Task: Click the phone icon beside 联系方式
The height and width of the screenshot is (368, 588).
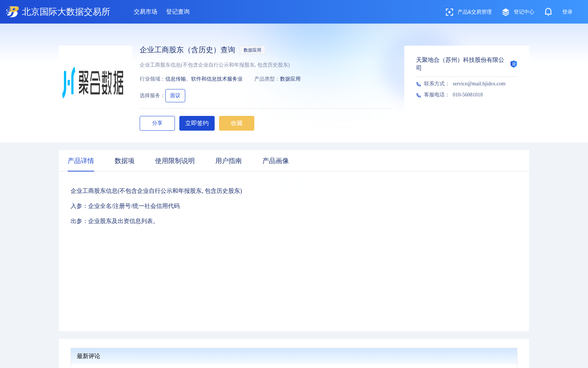Action: pos(419,84)
